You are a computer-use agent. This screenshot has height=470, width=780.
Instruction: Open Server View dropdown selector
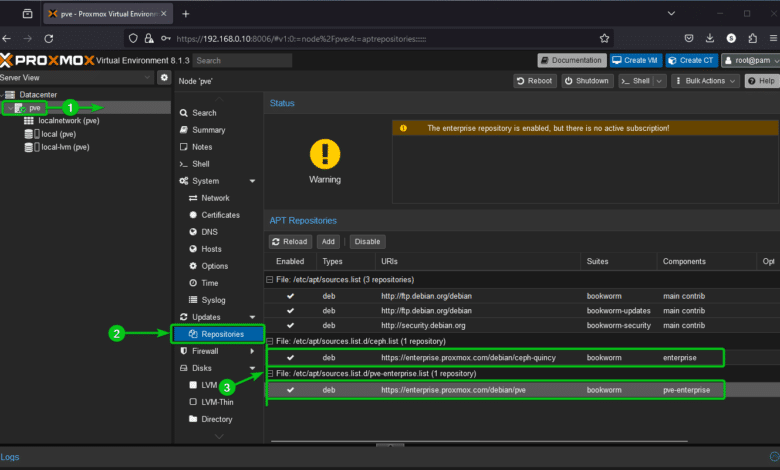pos(77,78)
